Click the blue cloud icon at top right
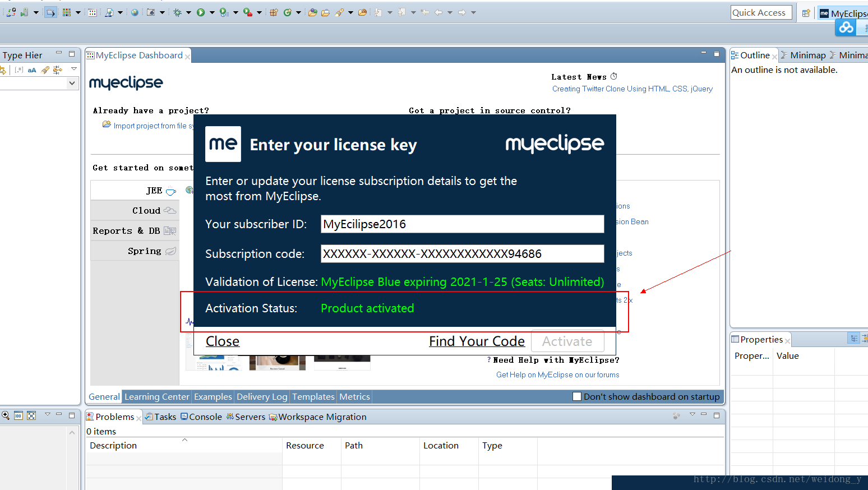The image size is (868, 490). coord(846,27)
